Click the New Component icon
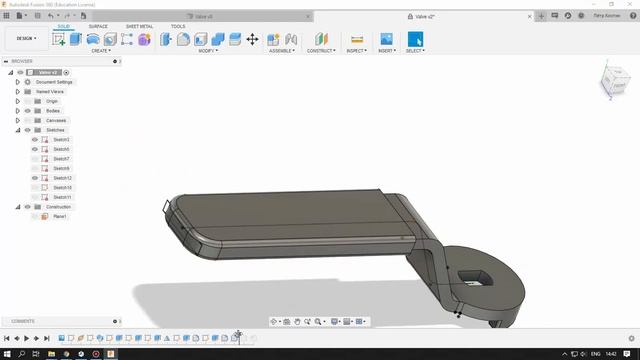The width and height of the screenshot is (640, 360). coord(273,39)
